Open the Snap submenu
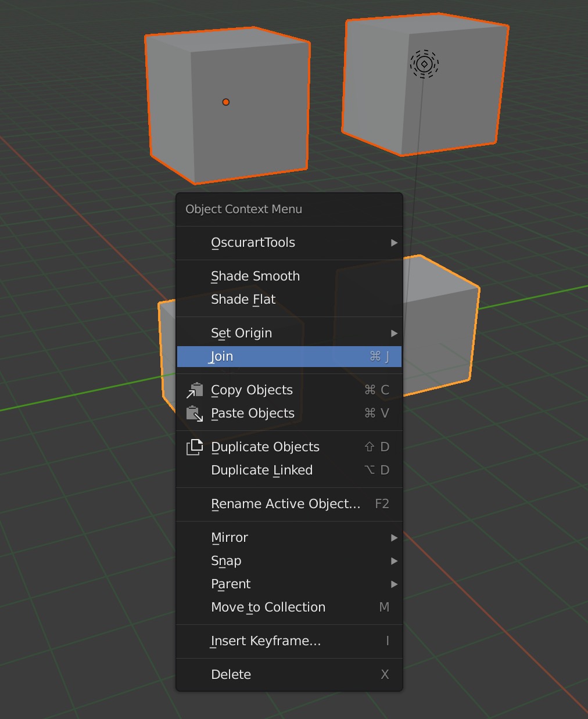Viewport: 588px width, 719px height. pos(289,561)
